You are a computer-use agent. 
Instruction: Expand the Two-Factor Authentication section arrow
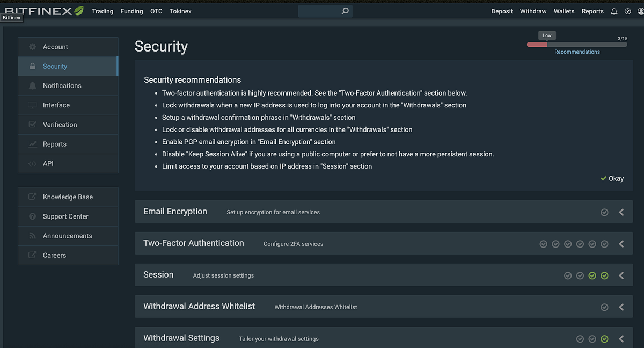(x=621, y=244)
